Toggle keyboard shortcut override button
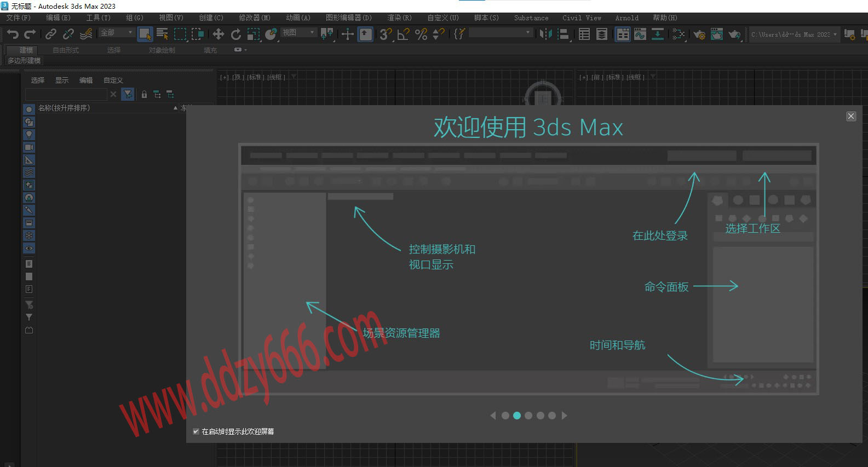Viewport: 868px width, 467px height. pos(365,34)
